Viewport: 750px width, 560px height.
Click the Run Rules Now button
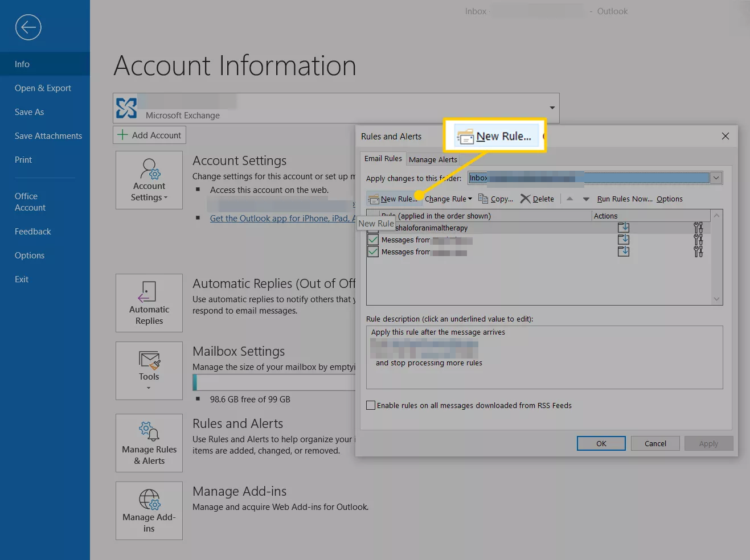[x=624, y=199]
